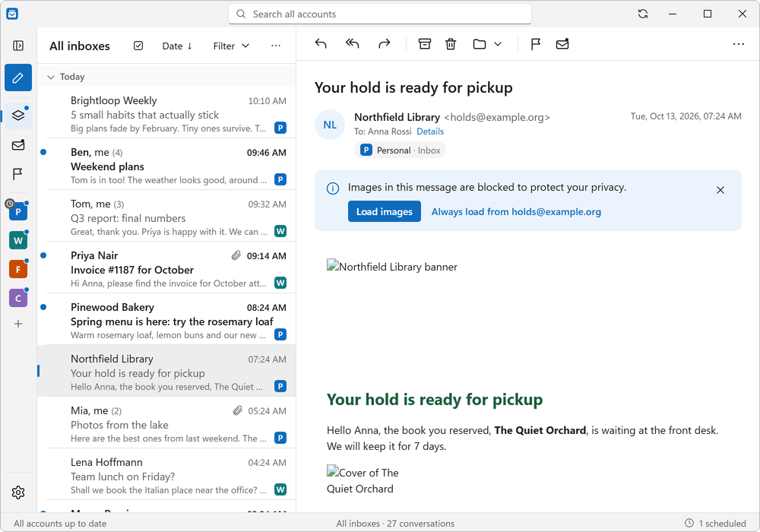Screen dimensions: 760x532
Task: Click the mail app logo icon
Action: [x=12, y=14]
